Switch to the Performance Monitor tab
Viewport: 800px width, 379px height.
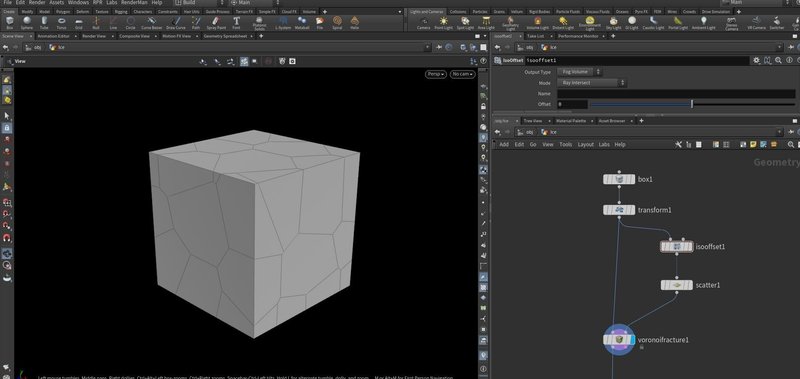pyautogui.click(x=578, y=36)
